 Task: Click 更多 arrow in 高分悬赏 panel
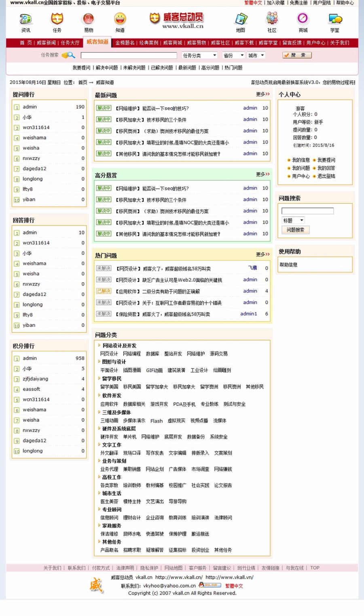(x=263, y=175)
